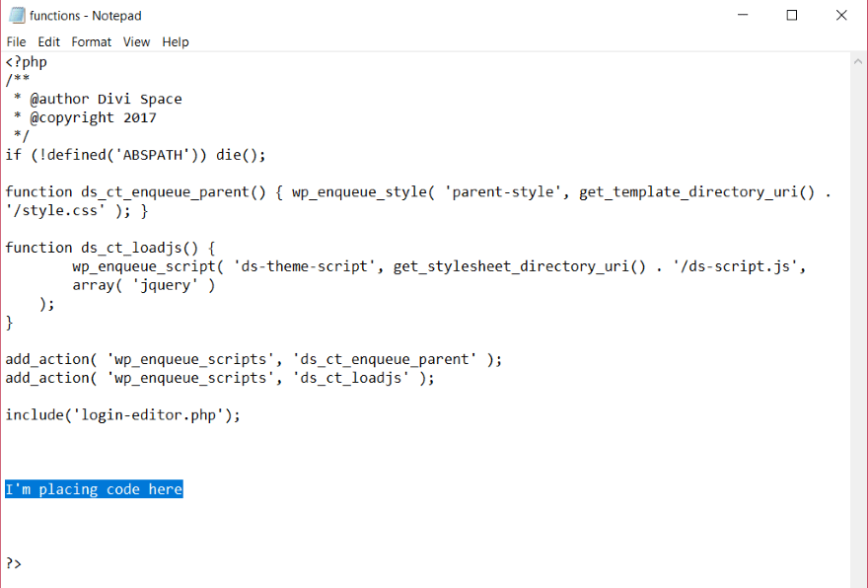Close the functions Notepad window
The image size is (868, 588).
841,16
